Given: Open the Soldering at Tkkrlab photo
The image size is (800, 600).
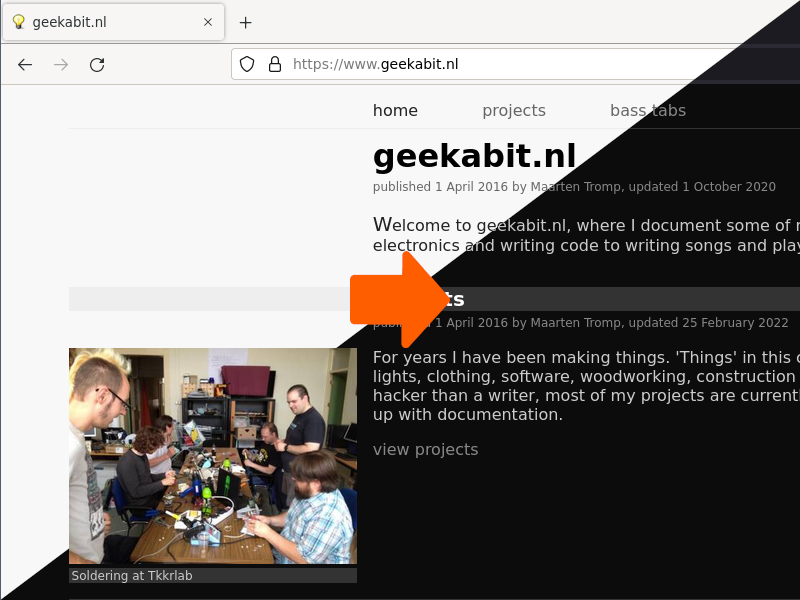Looking at the screenshot, I should tap(213, 456).
